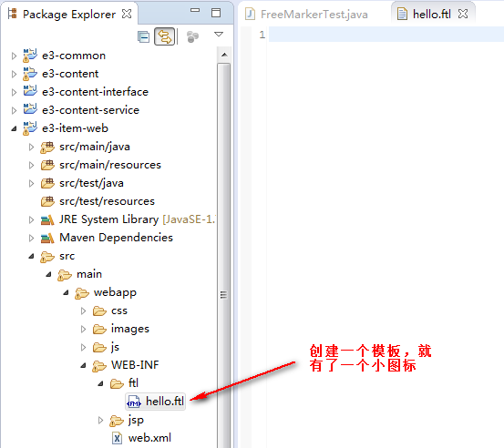Collapse the src folder

click(x=31, y=256)
